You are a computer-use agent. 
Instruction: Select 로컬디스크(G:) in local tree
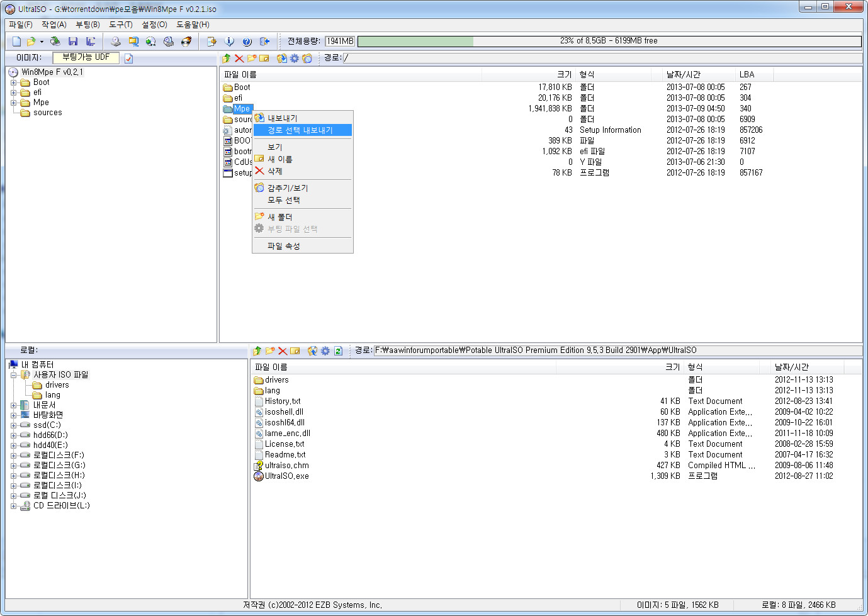tap(59, 466)
